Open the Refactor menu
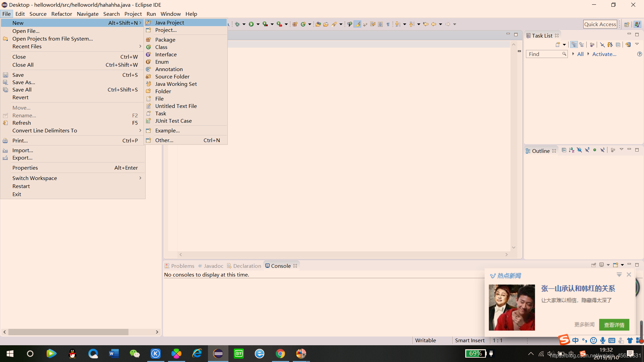This screenshot has width=644, height=362. pos(61,14)
